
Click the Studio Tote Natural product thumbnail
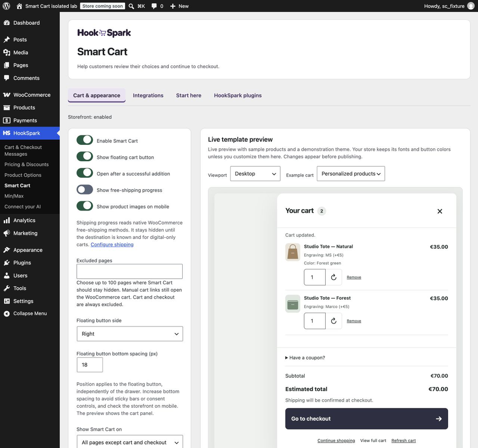tap(293, 252)
